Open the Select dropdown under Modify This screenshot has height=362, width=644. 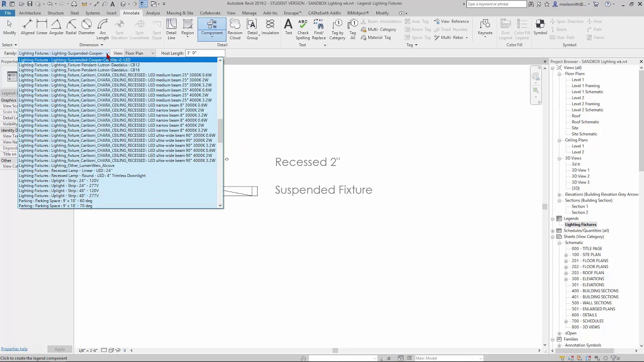10,45
